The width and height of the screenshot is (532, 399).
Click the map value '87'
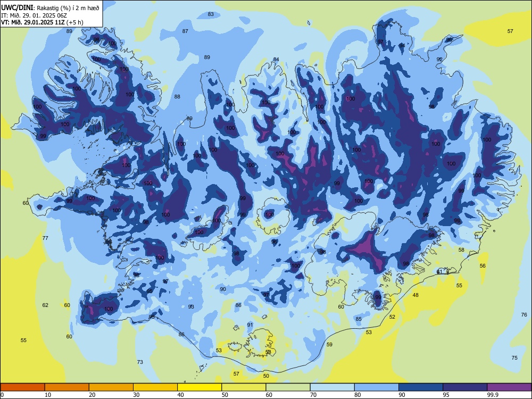pyautogui.click(x=185, y=31)
